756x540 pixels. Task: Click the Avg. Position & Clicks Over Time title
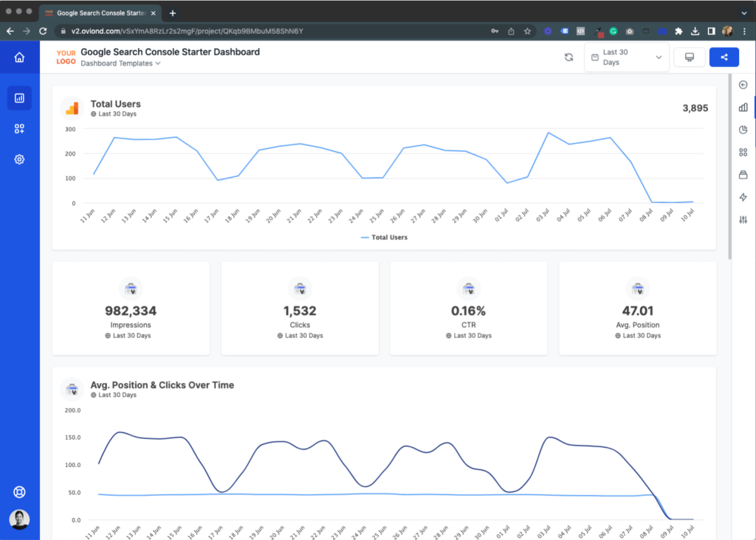click(x=162, y=385)
